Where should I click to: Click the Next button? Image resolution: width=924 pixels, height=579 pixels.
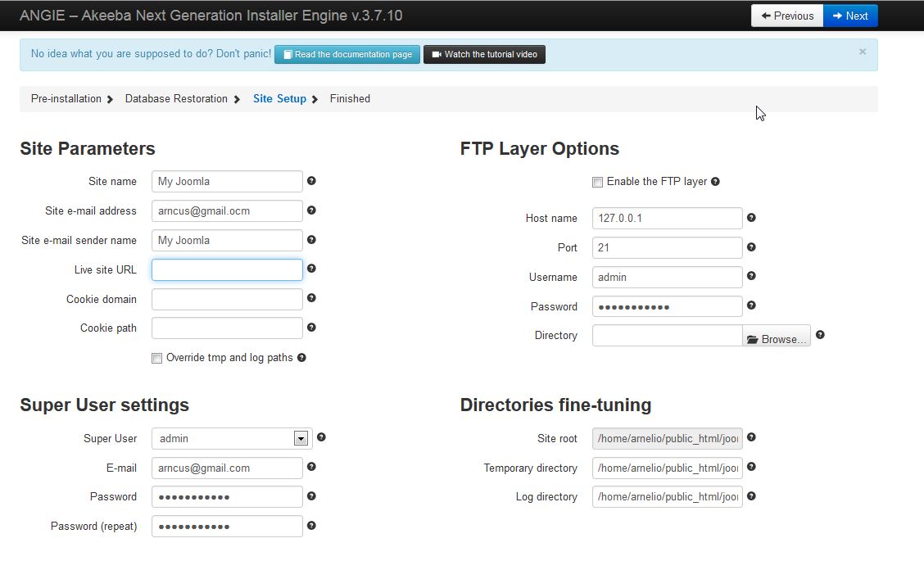(850, 16)
